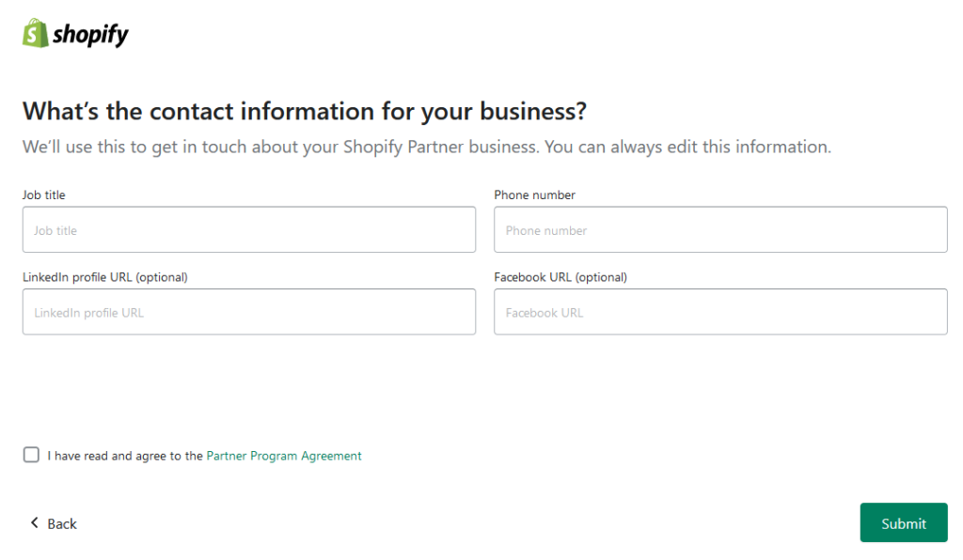Click the shopify wordmark text in header
Image resolution: width=963 pixels, height=560 pixels.
click(90, 35)
